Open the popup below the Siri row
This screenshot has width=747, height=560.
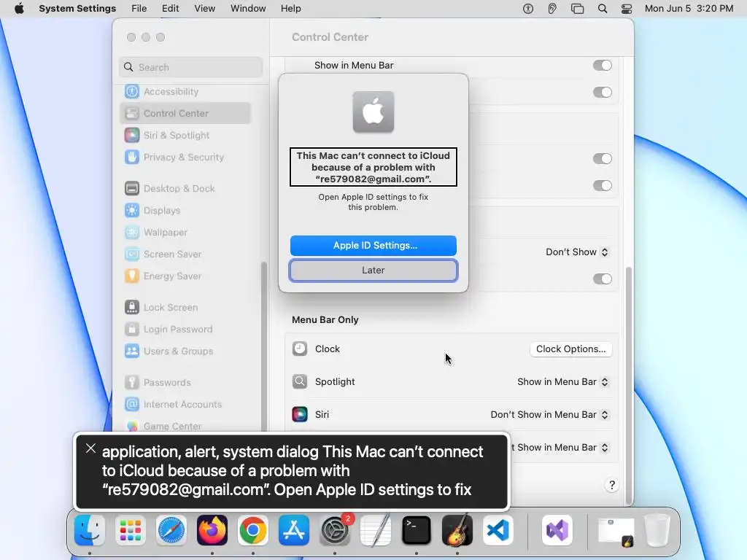pyautogui.click(x=560, y=448)
